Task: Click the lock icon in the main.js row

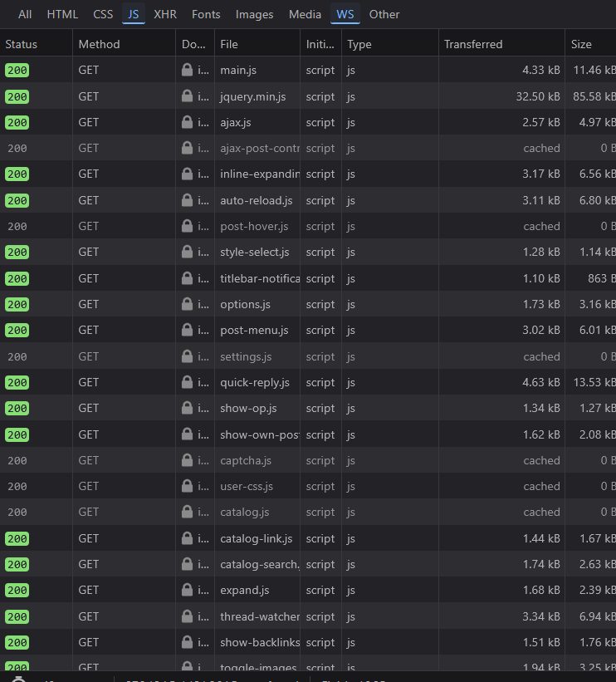Action: point(188,71)
